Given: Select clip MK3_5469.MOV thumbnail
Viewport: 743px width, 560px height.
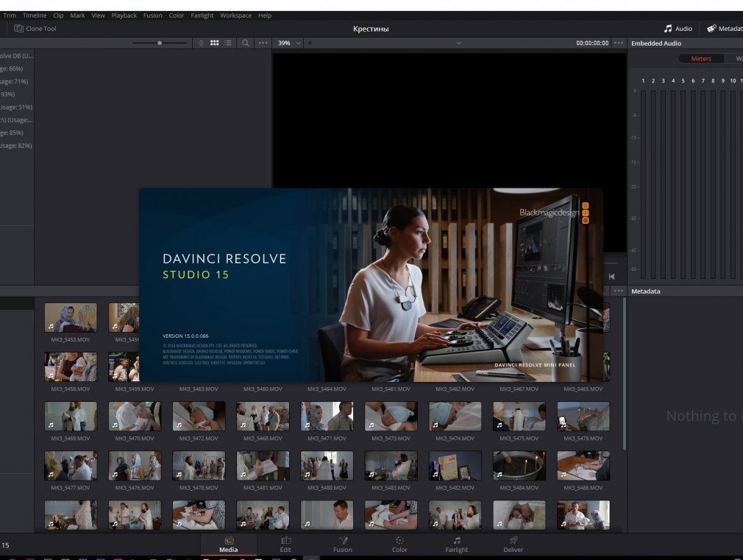Looking at the screenshot, I should 71,416.
